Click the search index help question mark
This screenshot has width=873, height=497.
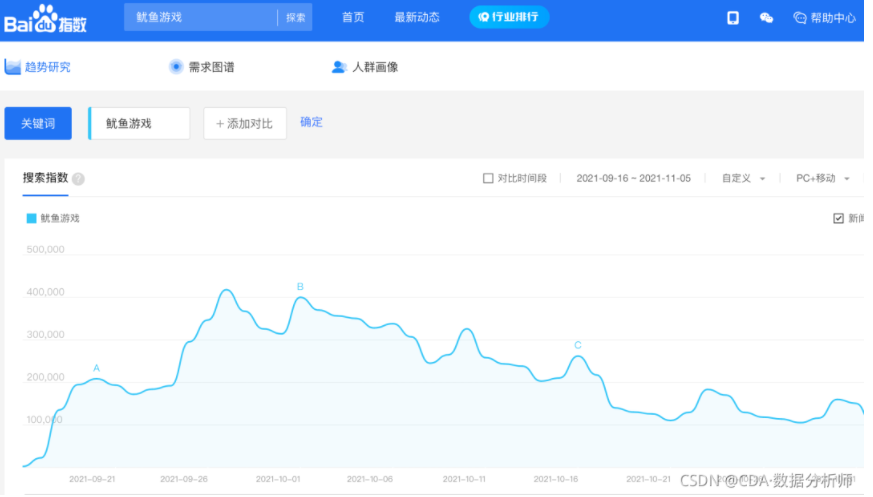pyautogui.click(x=79, y=179)
